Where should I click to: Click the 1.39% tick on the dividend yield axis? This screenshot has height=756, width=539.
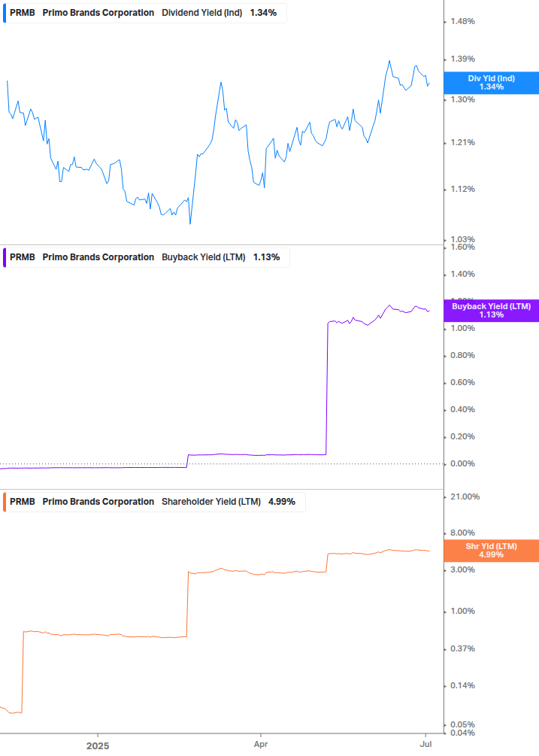[x=462, y=59]
